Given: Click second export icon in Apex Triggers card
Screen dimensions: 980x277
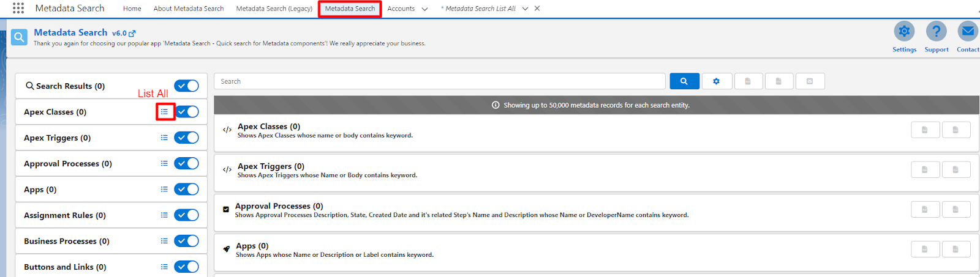Looking at the screenshot, I should coord(956,169).
